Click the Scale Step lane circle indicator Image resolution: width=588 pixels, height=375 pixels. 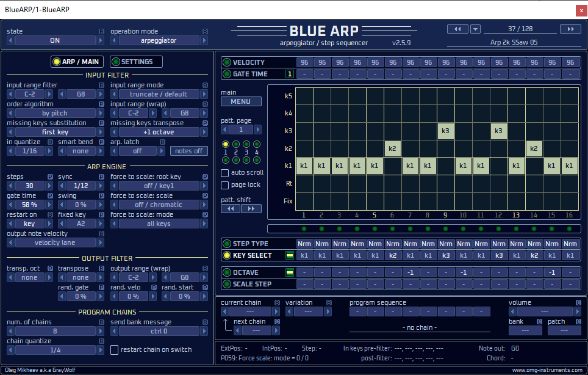[x=227, y=283]
